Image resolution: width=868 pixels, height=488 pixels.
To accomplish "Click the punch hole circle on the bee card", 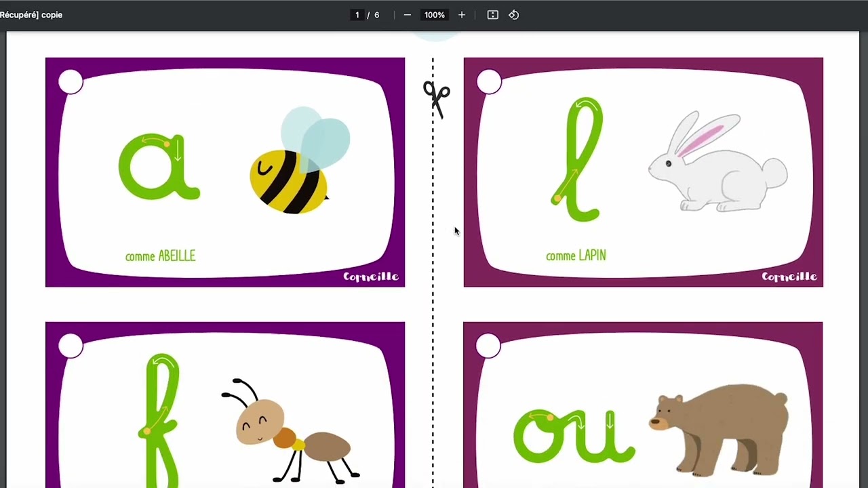I will (x=71, y=82).
